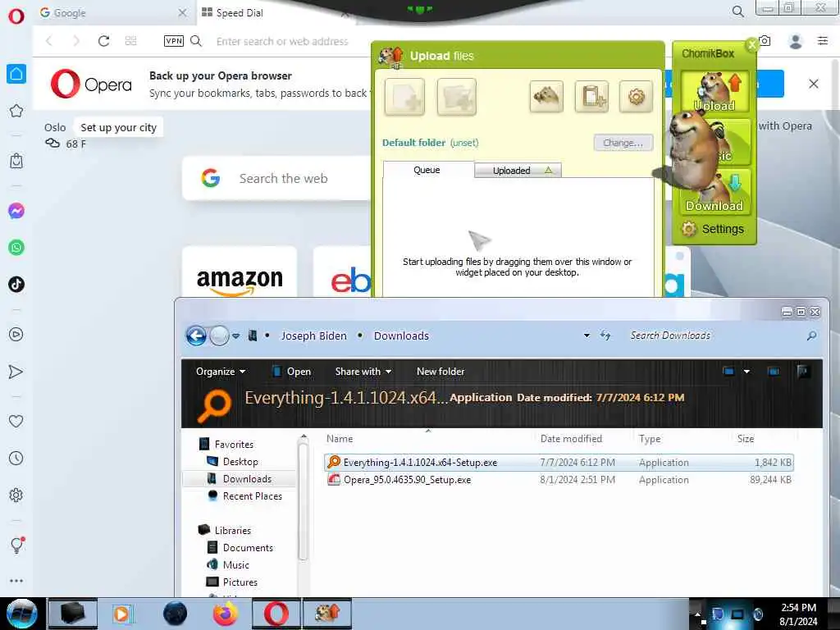Click the taskbar clock showing 2:54 PM

click(x=798, y=614)
